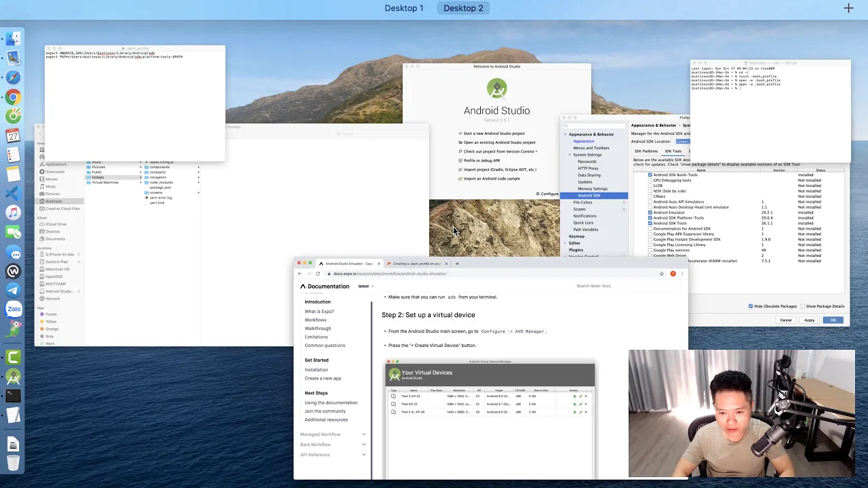Click the browser back arrow

click(300, 274)
